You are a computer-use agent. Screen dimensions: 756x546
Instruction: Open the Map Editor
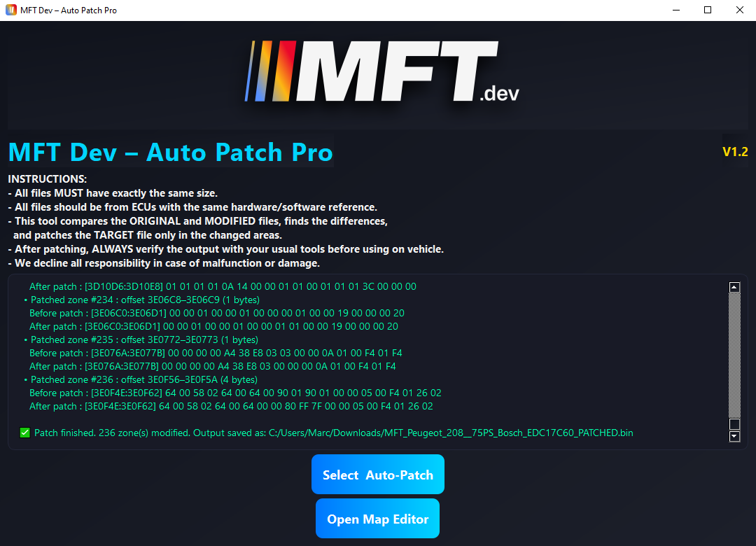[377, 519]
